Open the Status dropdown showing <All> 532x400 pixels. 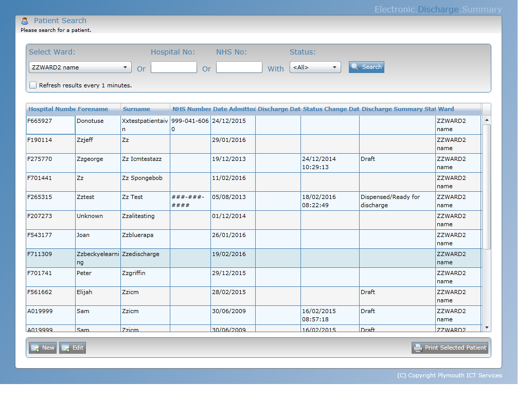tap(315, 67)
